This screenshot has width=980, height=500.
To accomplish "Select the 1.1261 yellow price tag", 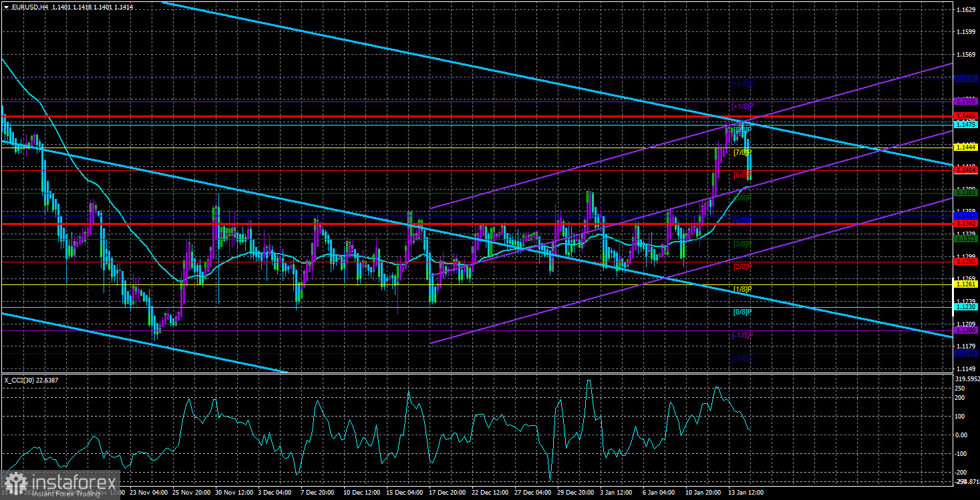I will click(966, 284).
